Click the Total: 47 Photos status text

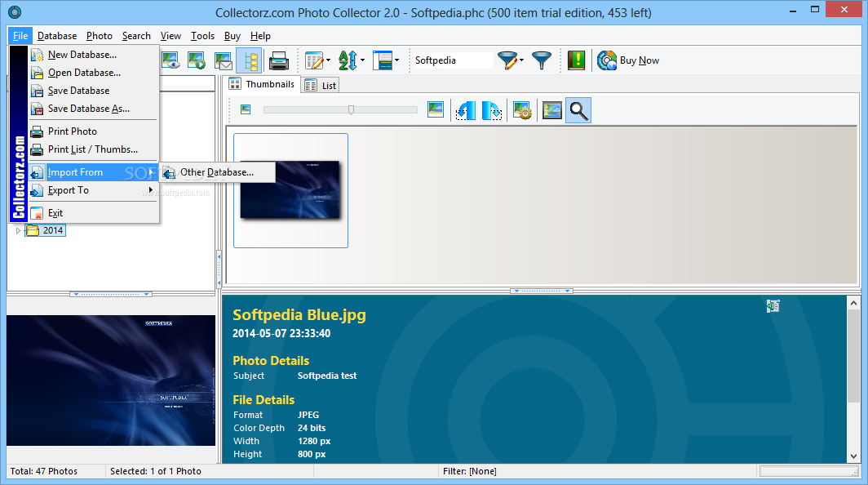tap(44, 471)
